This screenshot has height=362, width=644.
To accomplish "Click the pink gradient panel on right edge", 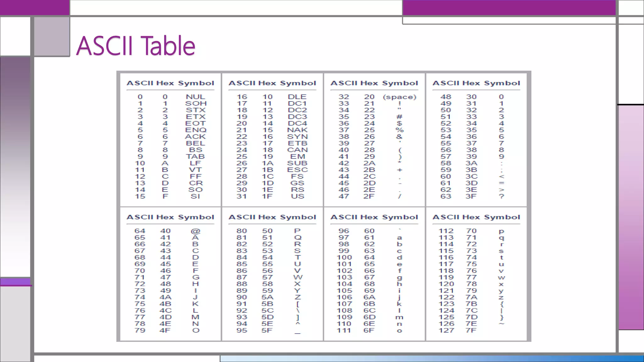I will (x=631, y=217).
